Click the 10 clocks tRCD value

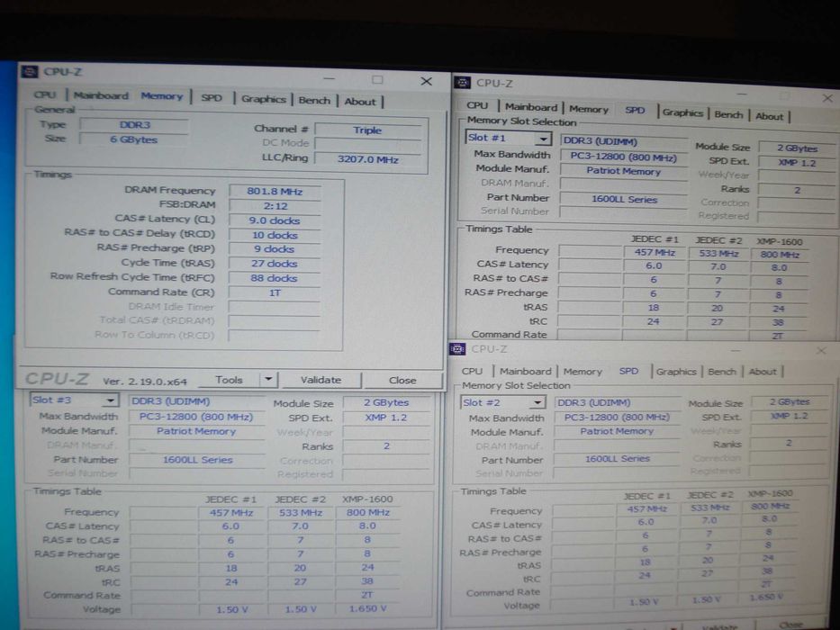click(x=275, y=235)
